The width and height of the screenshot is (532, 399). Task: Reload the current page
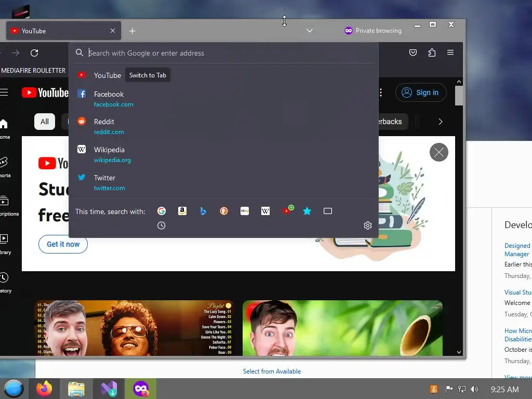click(x=34, y=53)
